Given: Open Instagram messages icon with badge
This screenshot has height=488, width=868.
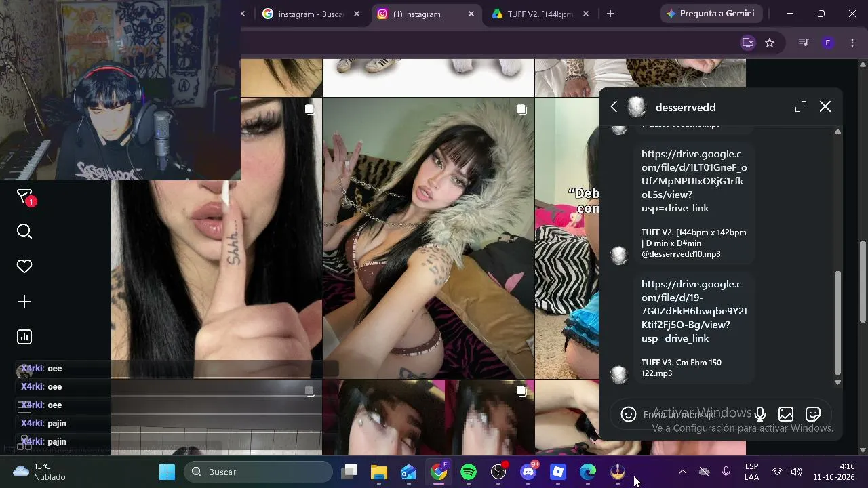Looking at the screenshot, I should pyautogui.click(x=26, y=197).
